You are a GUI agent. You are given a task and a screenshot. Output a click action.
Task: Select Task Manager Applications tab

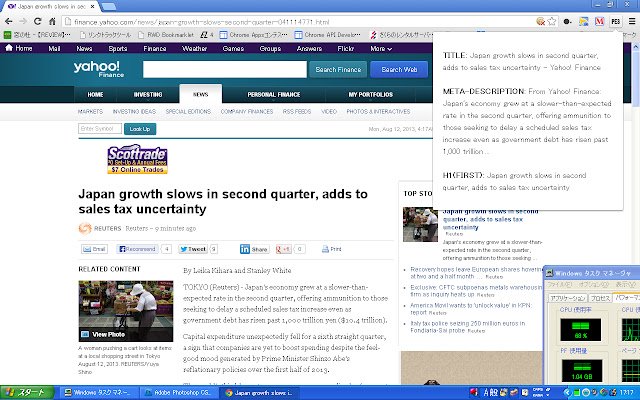point(567,298)
